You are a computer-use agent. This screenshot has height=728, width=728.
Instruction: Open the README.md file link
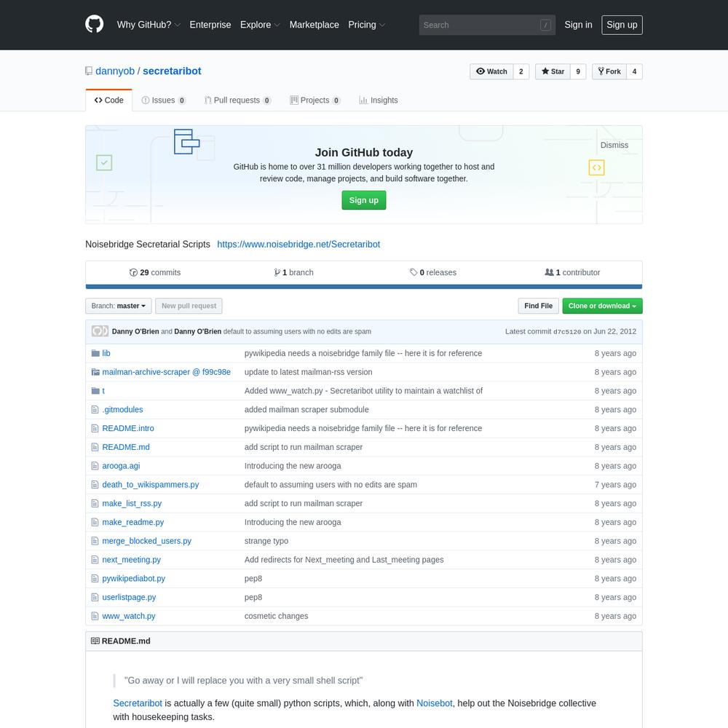point(126,447)
